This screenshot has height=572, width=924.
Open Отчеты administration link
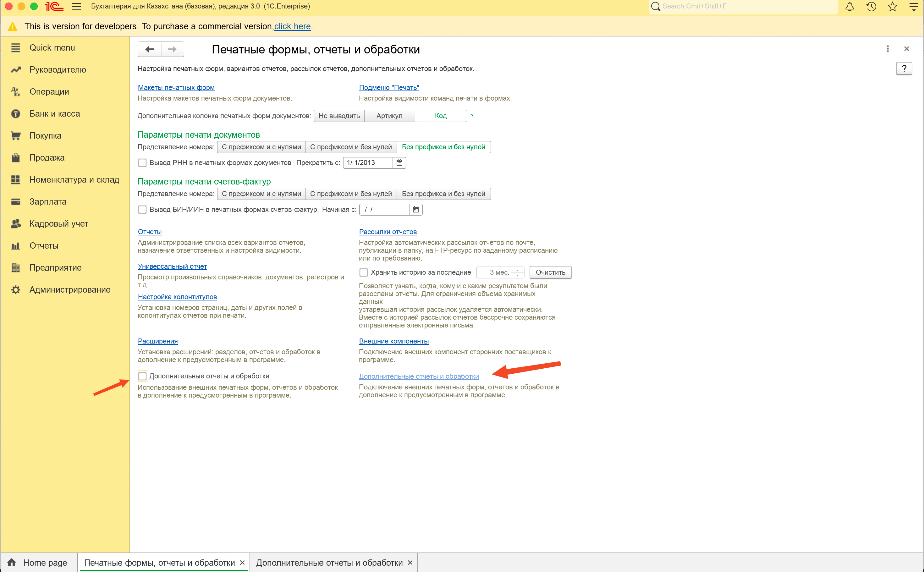150,232
